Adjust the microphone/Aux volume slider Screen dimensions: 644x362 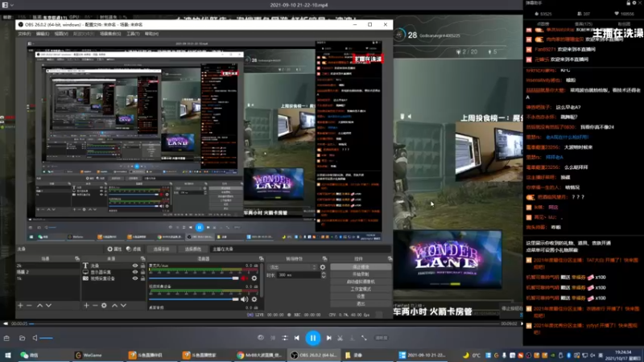tap(194, 278)
